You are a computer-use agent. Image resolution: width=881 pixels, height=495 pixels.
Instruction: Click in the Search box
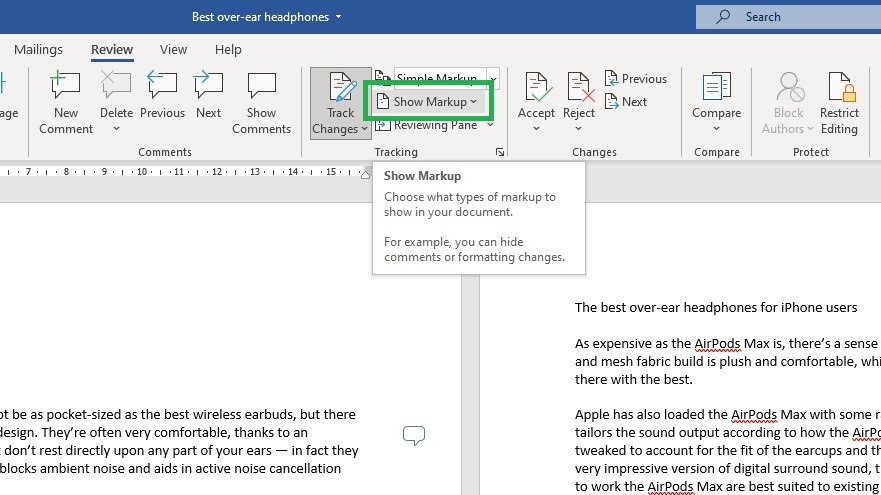tap(788, 17)
